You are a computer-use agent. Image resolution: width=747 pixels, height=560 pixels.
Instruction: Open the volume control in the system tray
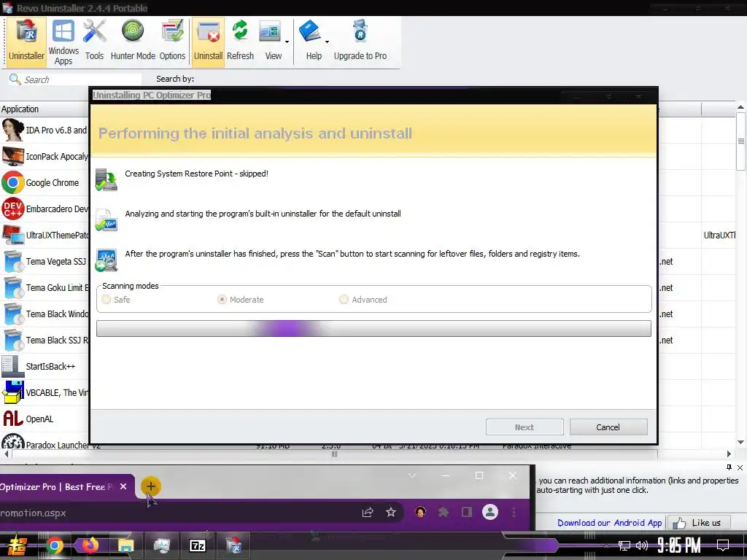click(x=642, y=545)
